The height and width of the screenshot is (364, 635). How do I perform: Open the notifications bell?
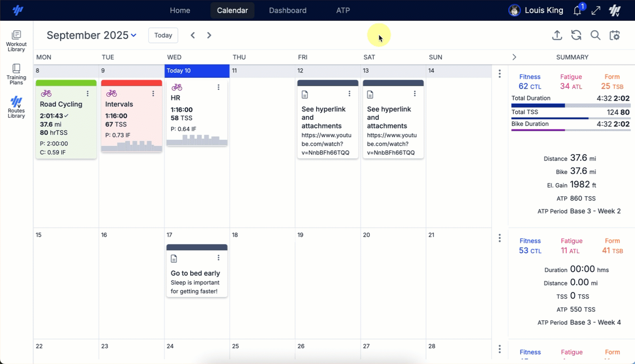click(577, 10)
